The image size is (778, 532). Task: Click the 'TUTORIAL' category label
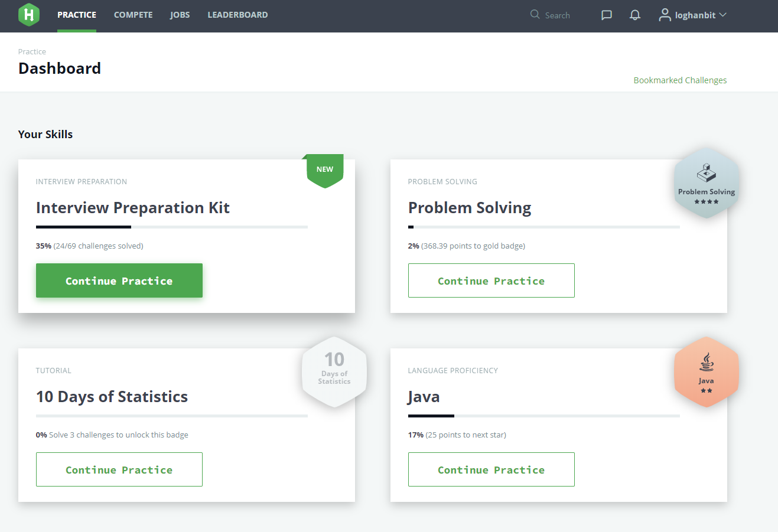pos(54,370)
